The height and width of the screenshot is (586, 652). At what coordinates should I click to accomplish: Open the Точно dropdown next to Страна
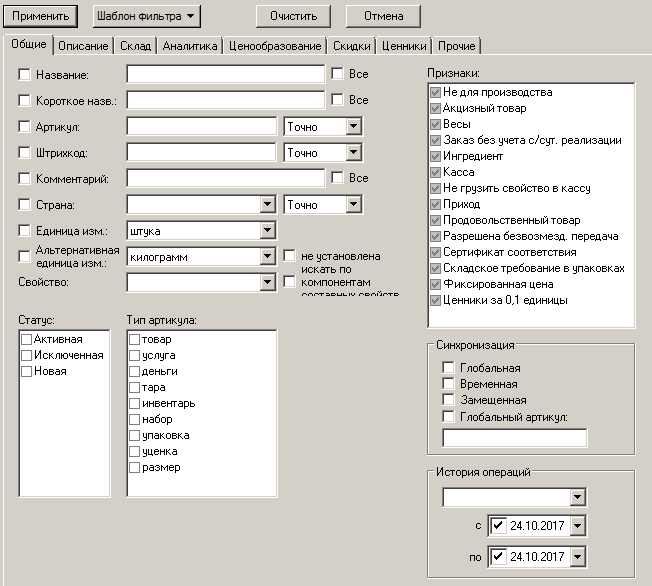coord(353,204)
